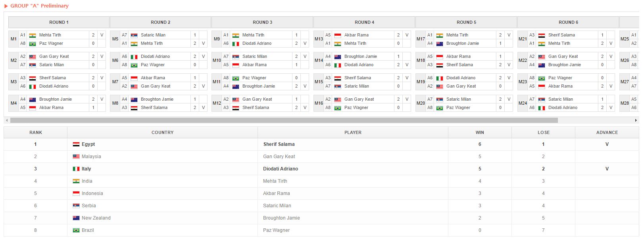This screenshot has height=241, width=644.
Task: Click the horizontal scrollbar thumb
Action: 284,120
